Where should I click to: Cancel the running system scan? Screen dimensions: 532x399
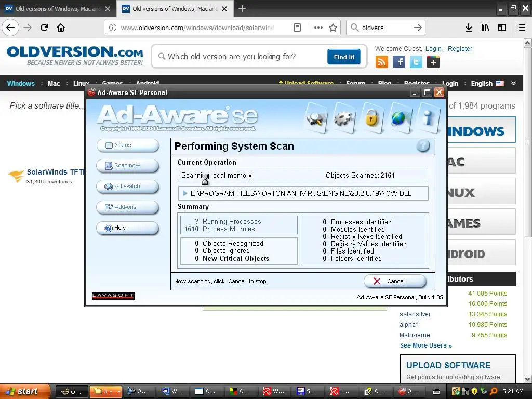point(395,281)
